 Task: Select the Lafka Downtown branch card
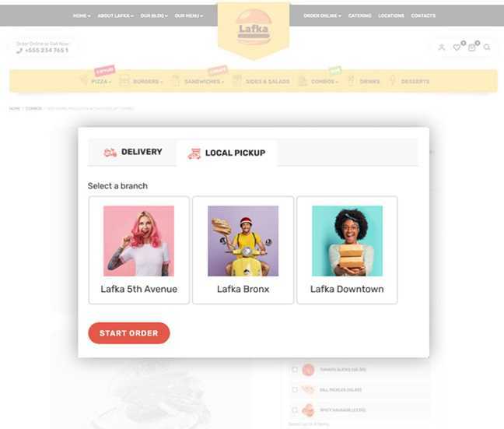(x=347, y=250)
